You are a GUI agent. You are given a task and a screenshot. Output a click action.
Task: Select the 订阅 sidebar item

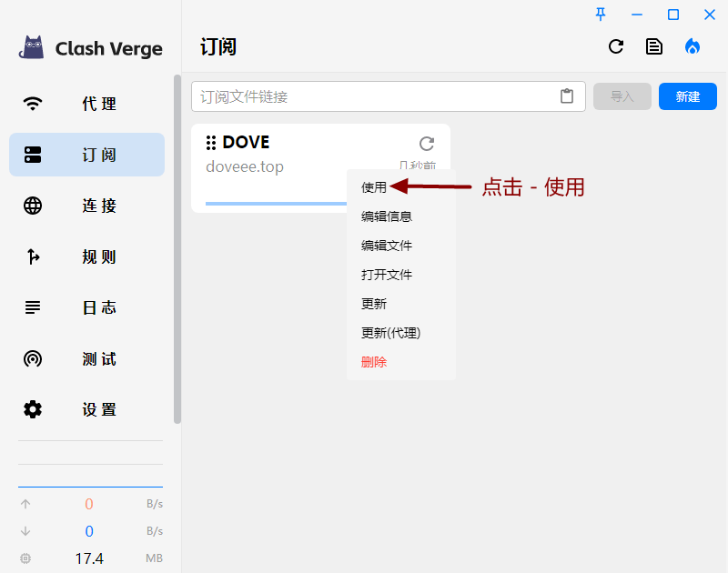click(x=86, y=155)
